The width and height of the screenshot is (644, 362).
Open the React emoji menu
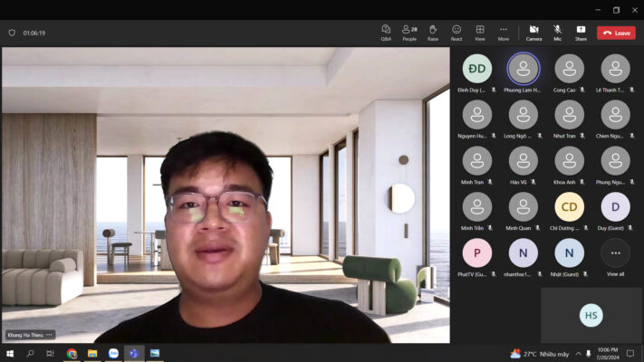tap(457, 33)
